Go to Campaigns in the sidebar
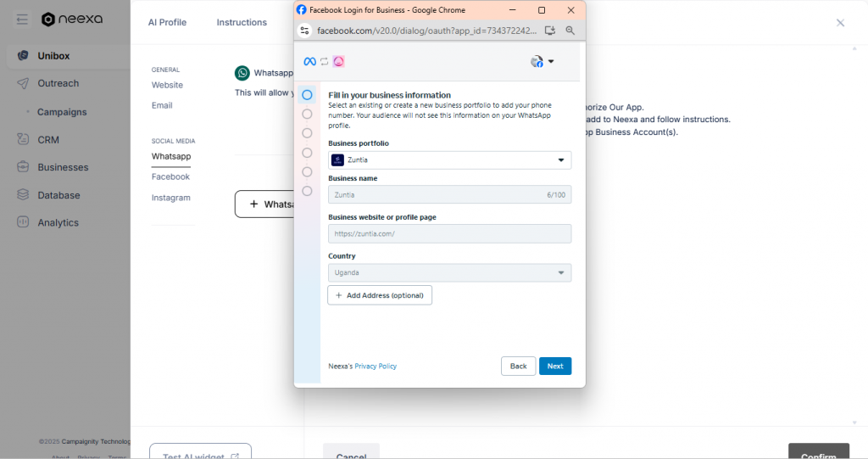This screenshot has width=868, height=459. click(62, 112)
